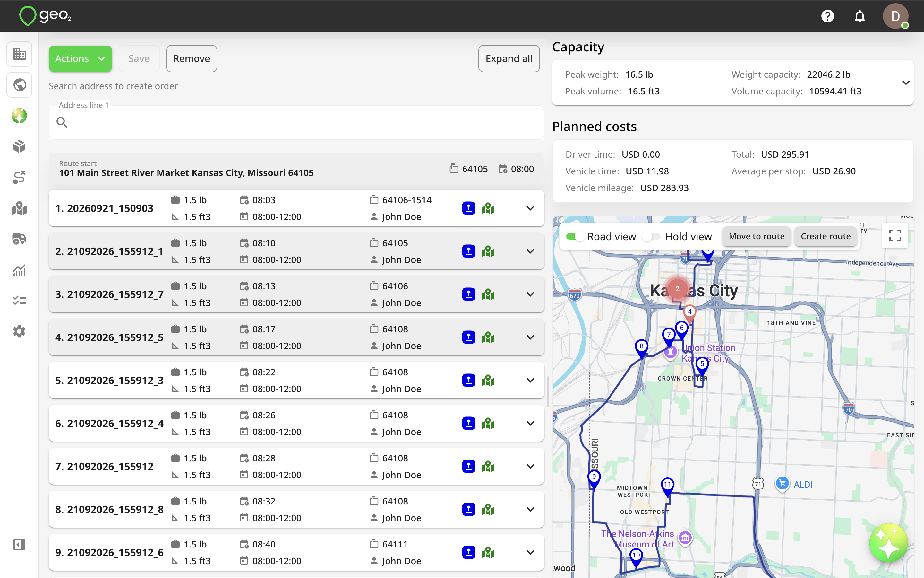Expand order 6. 21092026_155912_4 row

click(530, 424)
